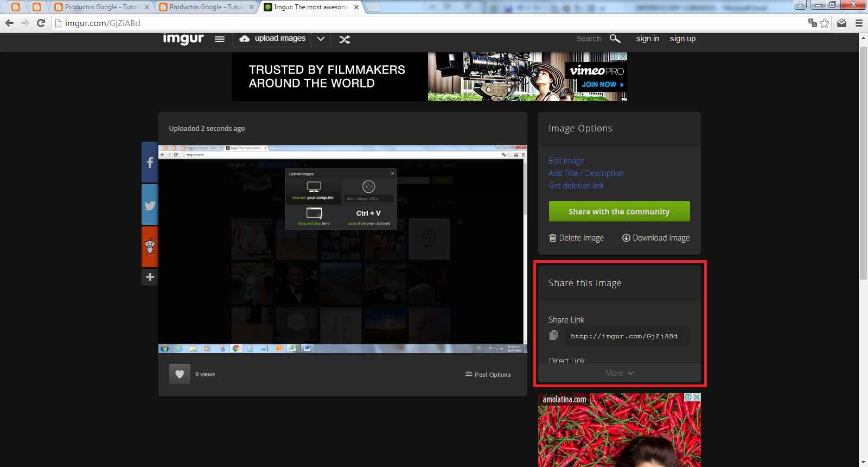Close the Vimeo ad with X icon
This screenshot has width=868, height=467.
coord(624,56)
